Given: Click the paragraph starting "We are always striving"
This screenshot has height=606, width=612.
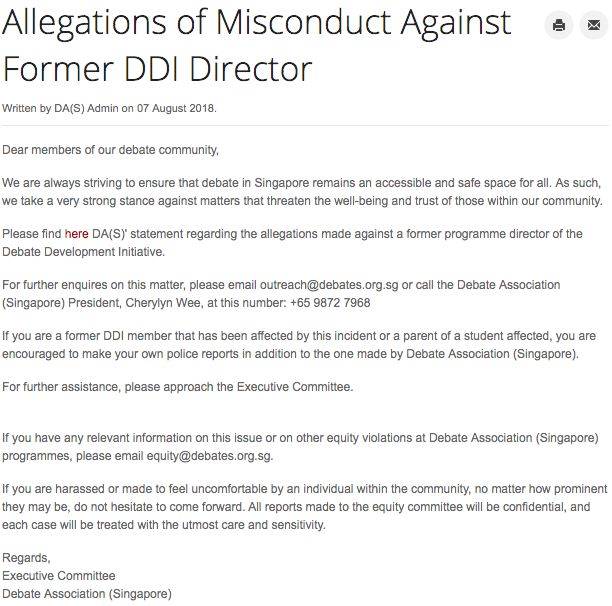Looking at the screenshot, I should (302, 192).
